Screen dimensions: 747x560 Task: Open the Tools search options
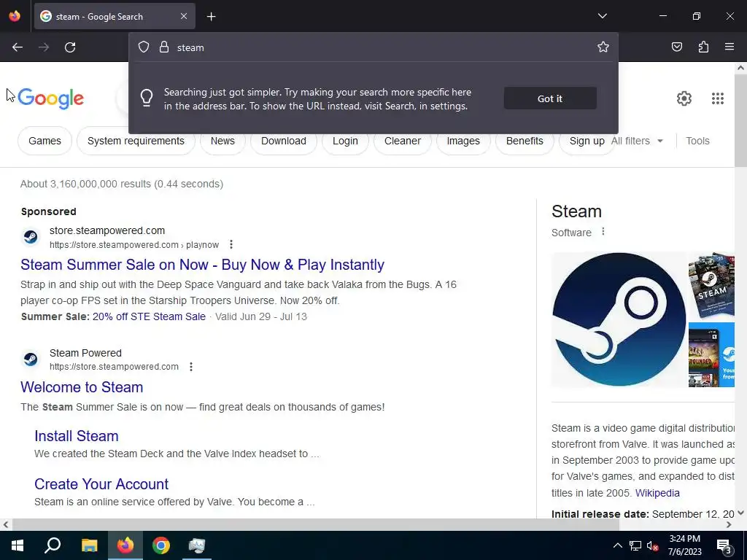tap(697, 141)
